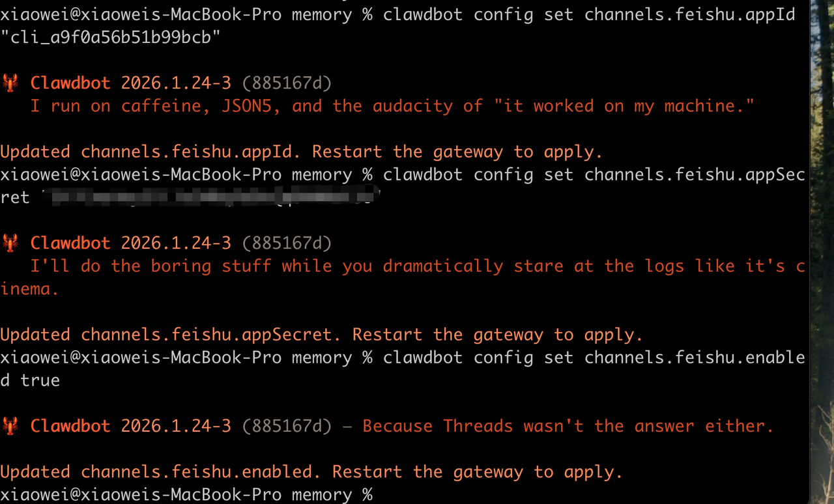Click the "Updated channels.feishu.enabled" confirmation line
Viewport: 834px width, 504px height.
pos(311,471)
